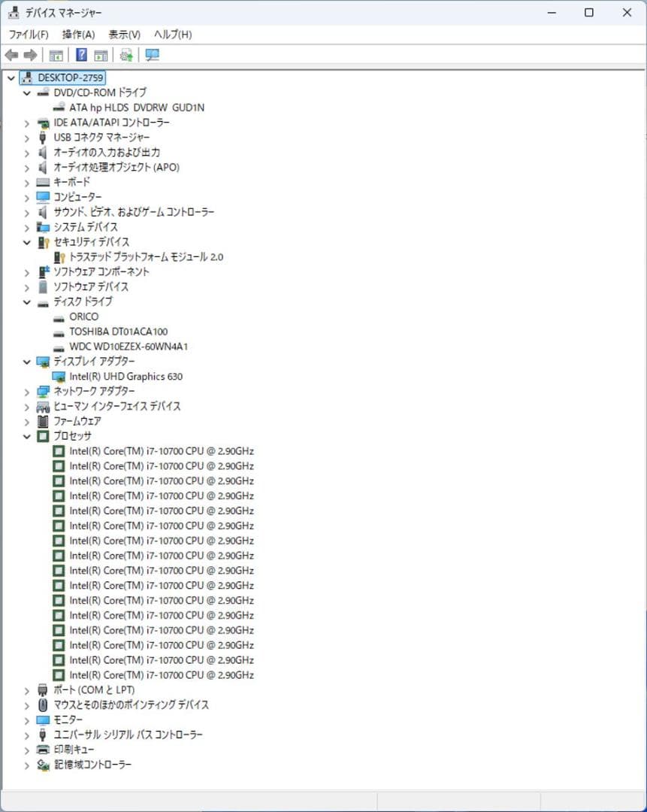Click the Back navigation arrow in toolbar
Screen dimensions: 647x812
(x=11, y=54)
